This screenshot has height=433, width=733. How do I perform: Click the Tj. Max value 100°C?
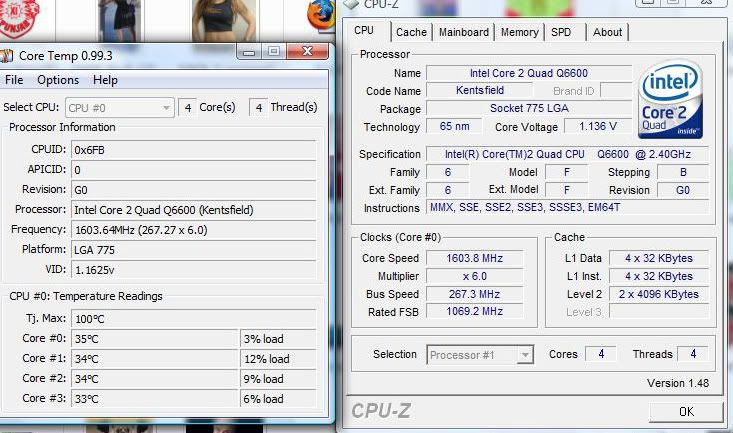pos(194,319)
